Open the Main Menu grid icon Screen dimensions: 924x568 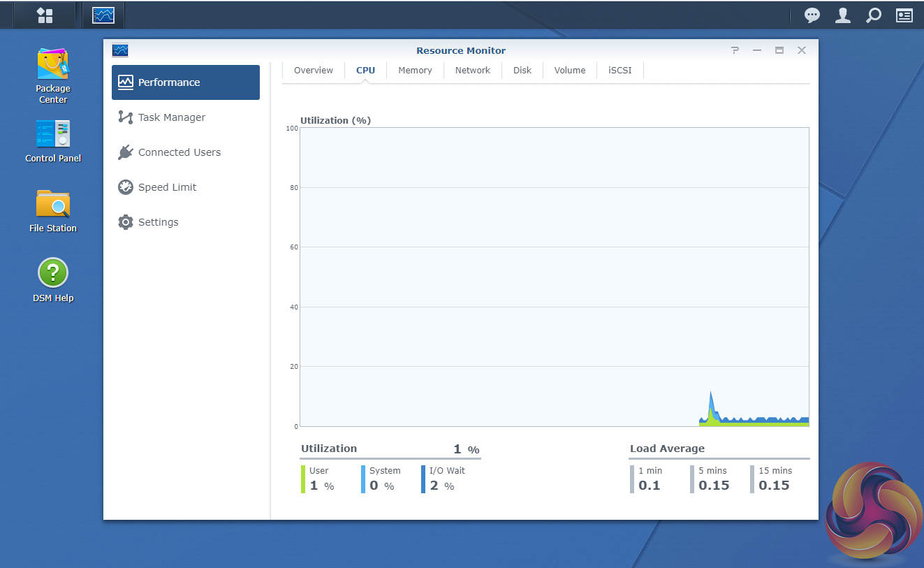(45, 15)
